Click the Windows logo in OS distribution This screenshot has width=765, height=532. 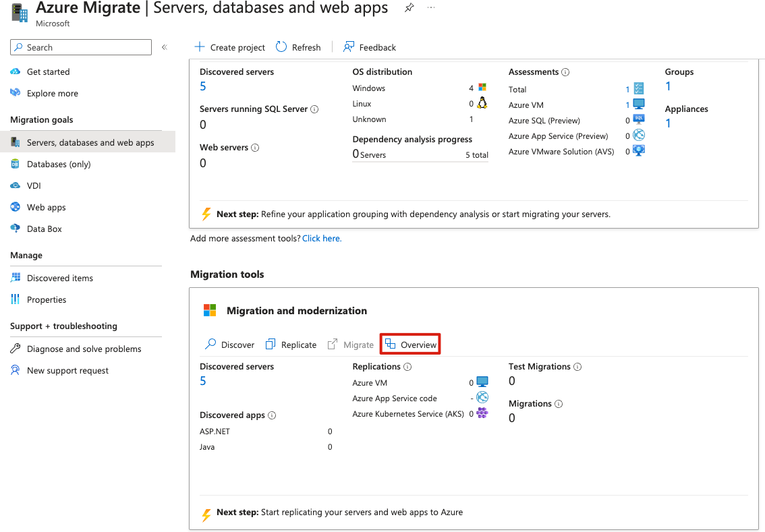coord(482,87)
